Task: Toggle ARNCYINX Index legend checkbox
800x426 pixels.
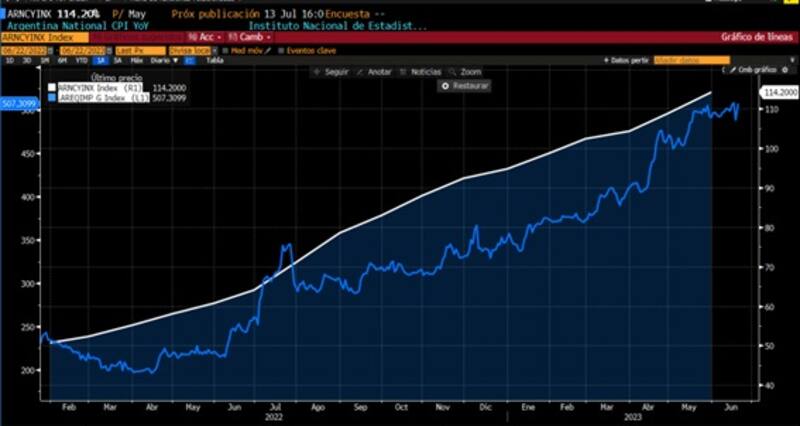Action: [52, 87]
